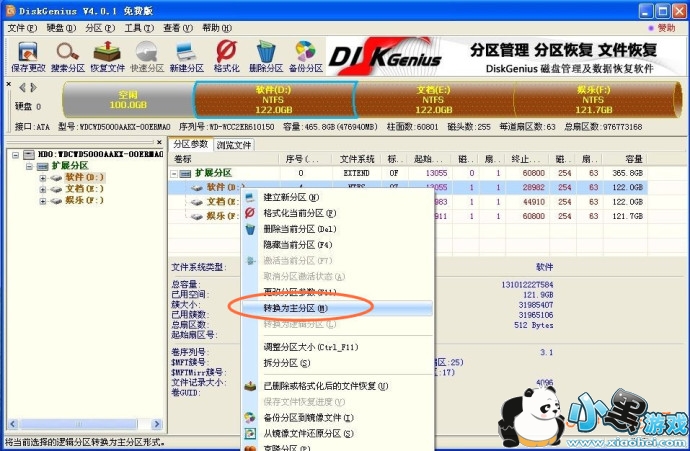The image size is (690, 451).
Task: Open the 查看(V) menu
Action: click(178, 28)
